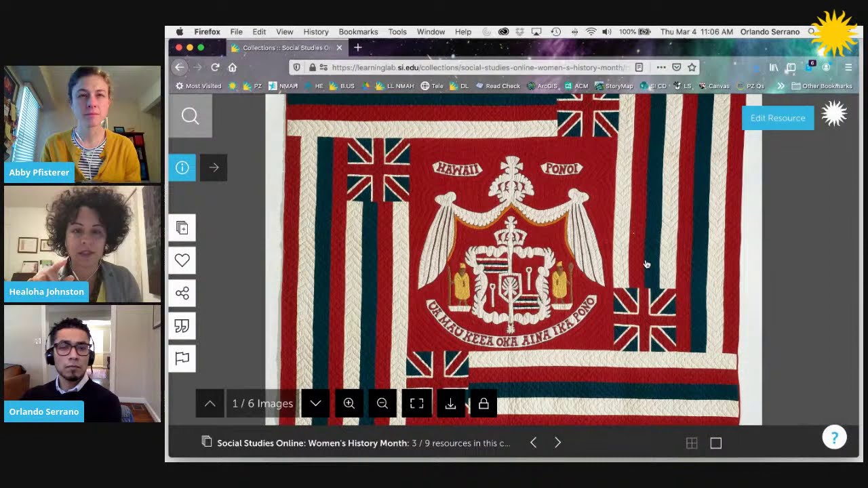Click Healoha Johnston video thumbnail

pos(83,244)
